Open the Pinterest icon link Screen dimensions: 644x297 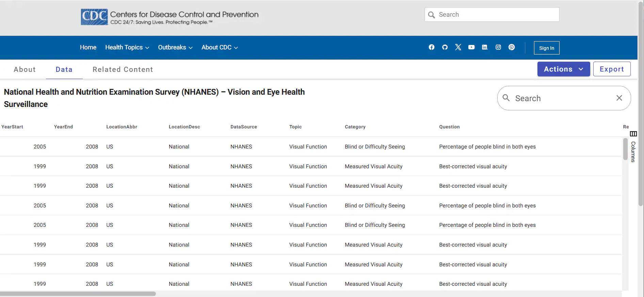click(512, 47)
